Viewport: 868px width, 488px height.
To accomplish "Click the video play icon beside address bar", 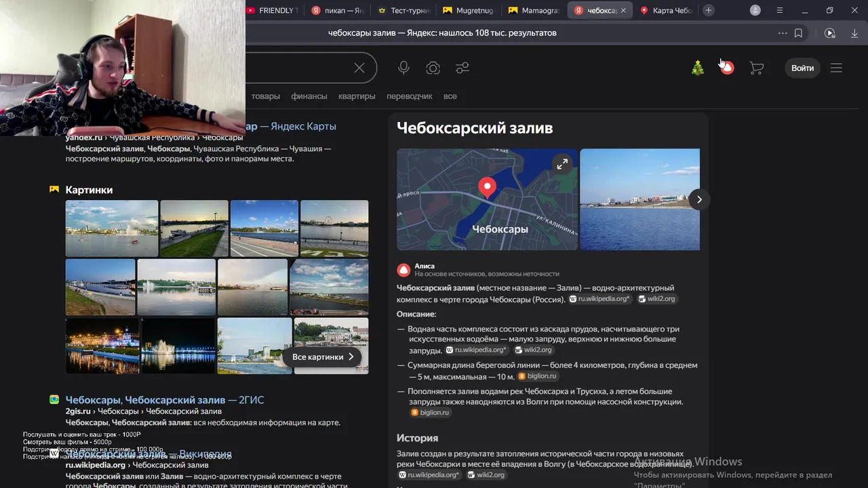I will click(x=829, y=33).
